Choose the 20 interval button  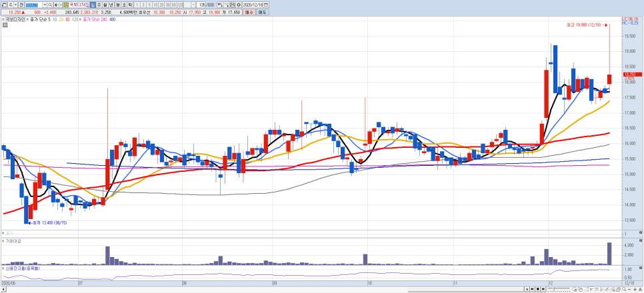[161, 5]
